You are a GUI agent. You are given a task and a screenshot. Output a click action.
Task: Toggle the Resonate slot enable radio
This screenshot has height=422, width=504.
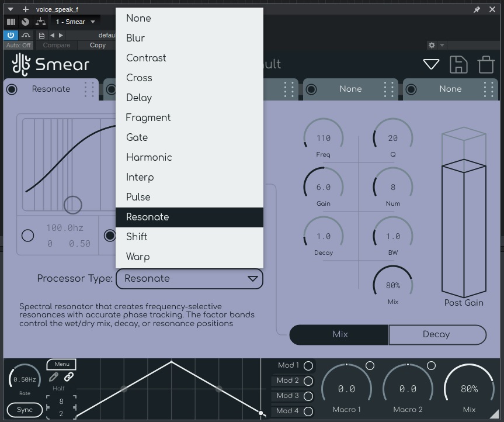coord(12,89)
